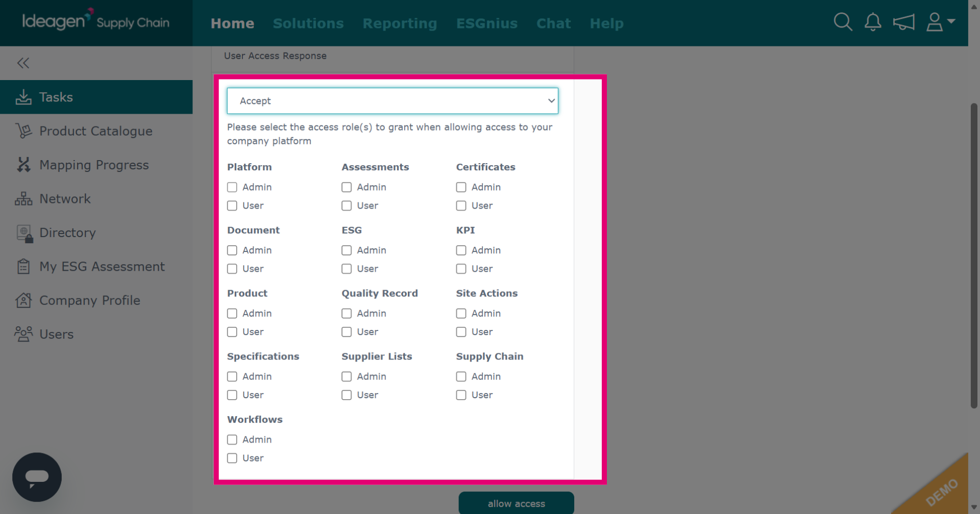Select Document Admin checkbox

(232, 250)
